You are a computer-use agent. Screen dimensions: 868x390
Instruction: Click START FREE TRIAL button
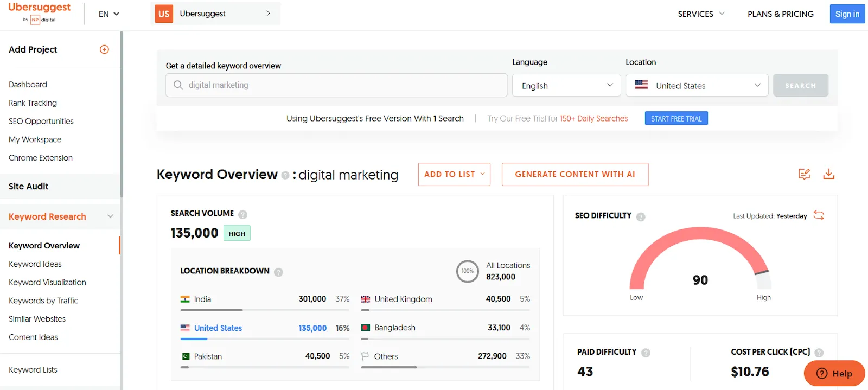676,118
